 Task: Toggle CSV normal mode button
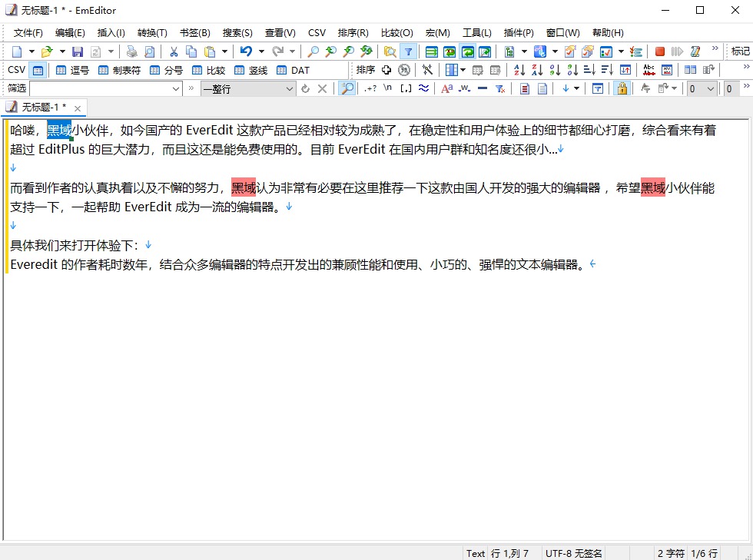pyautogui.click(x=38, y=70)
